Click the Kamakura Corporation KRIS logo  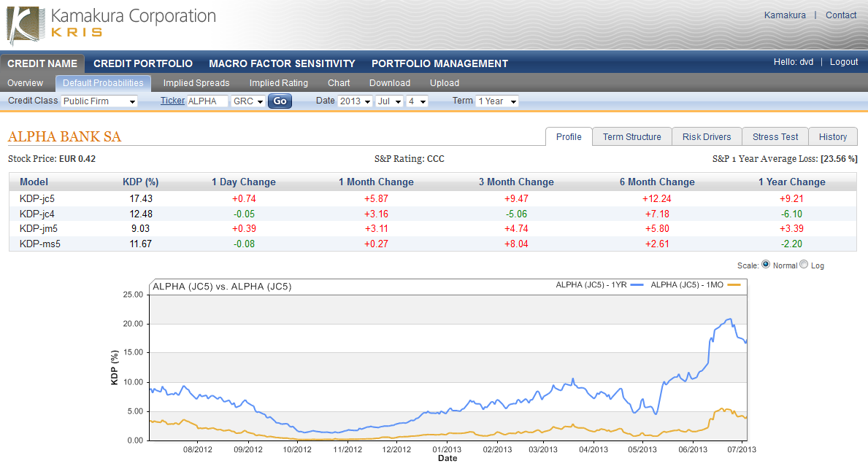coord(111,25)
